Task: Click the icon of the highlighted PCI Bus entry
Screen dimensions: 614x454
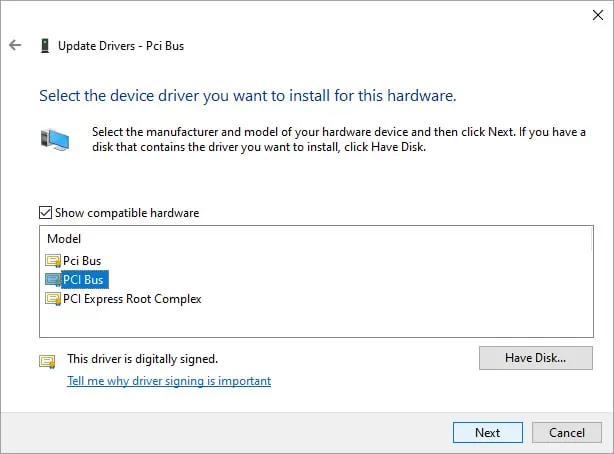Action: pos(53,280)
